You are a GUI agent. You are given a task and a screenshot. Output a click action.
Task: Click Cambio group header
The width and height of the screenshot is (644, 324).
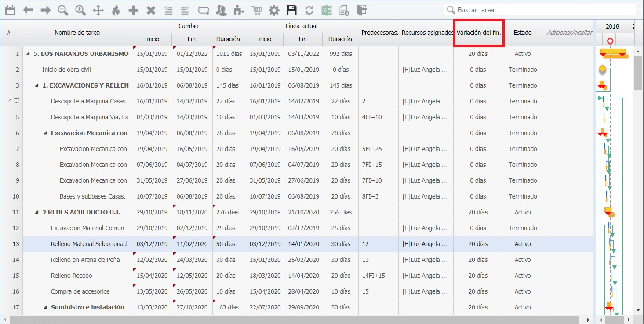[188, 26]
